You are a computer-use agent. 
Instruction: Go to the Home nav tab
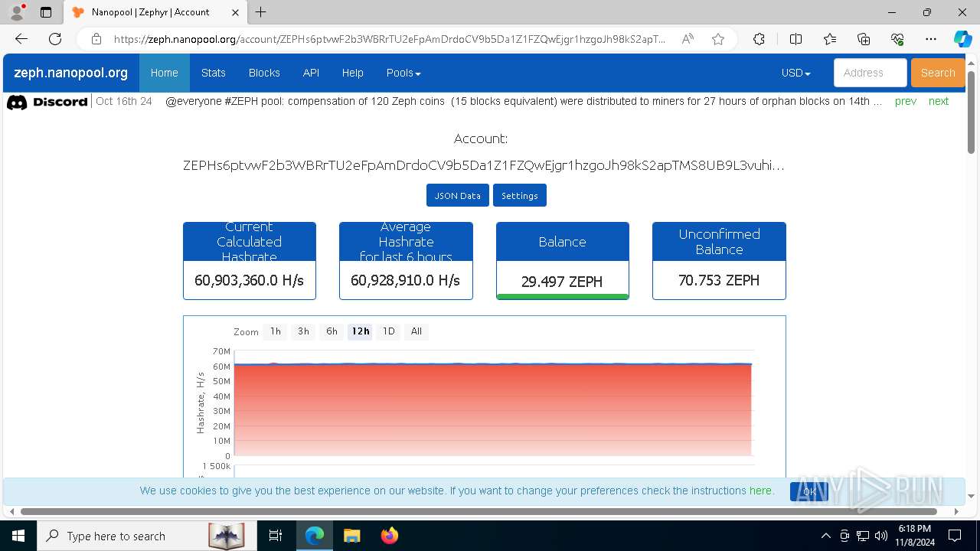[165, 73]
